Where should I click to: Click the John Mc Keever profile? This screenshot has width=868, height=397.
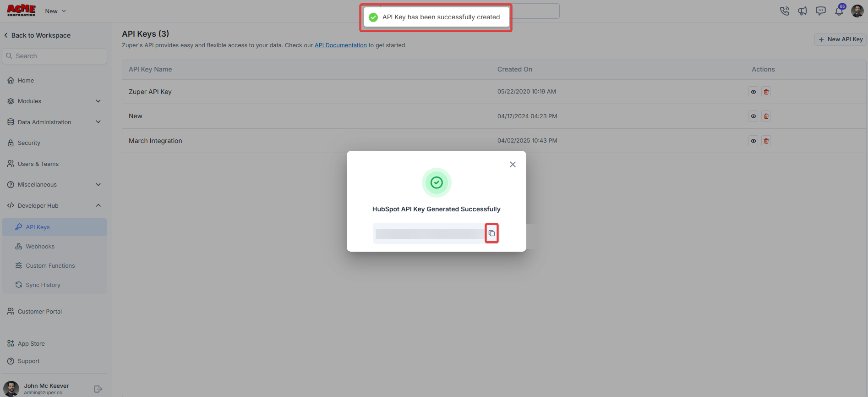[36, 389]
